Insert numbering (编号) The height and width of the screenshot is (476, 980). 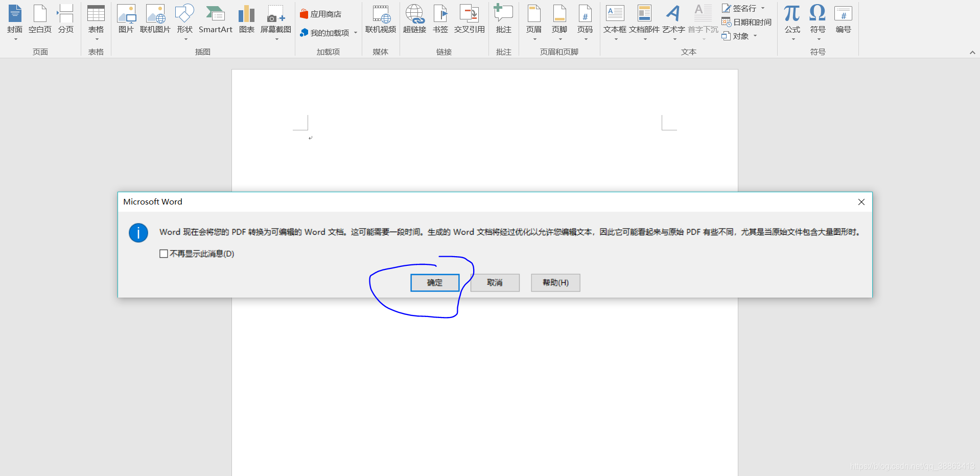pos(843,20)
